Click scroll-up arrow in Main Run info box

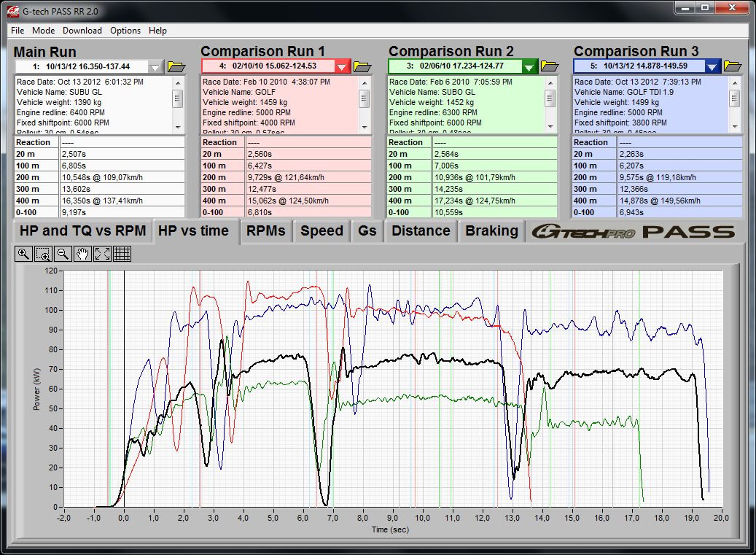[x=178, y=82]
